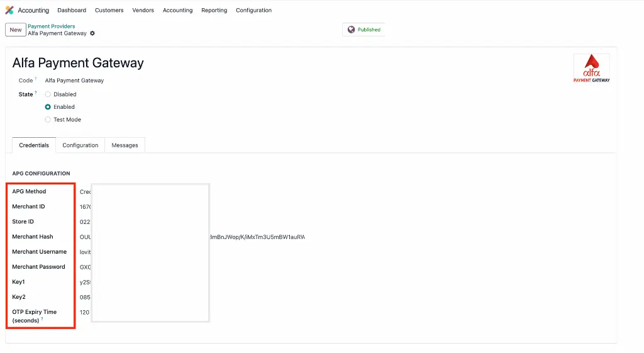Open the Reporting dropdown menu
This screenshot has width=644, height=353.
point(214,10)
